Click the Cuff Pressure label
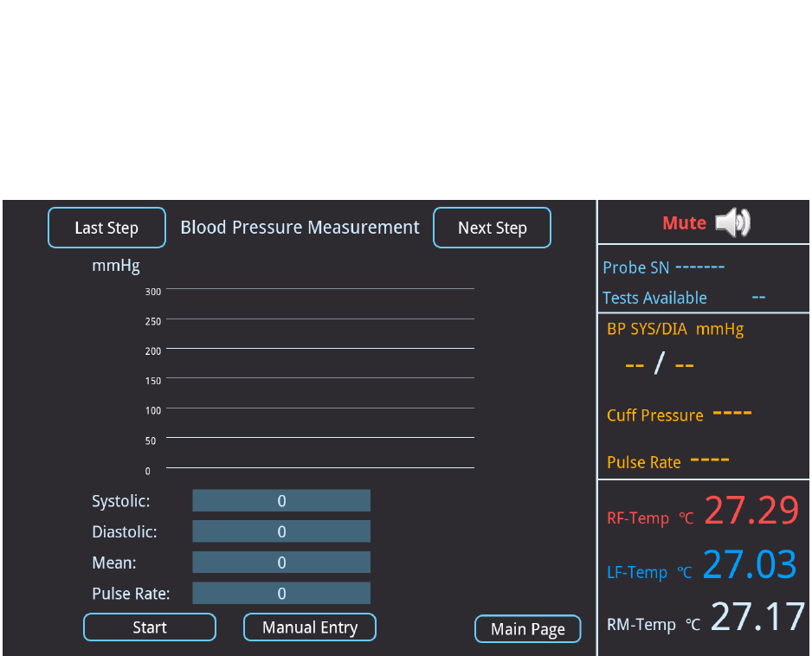Viewport: 812px width, 656px height. click(x=655, y=415)
